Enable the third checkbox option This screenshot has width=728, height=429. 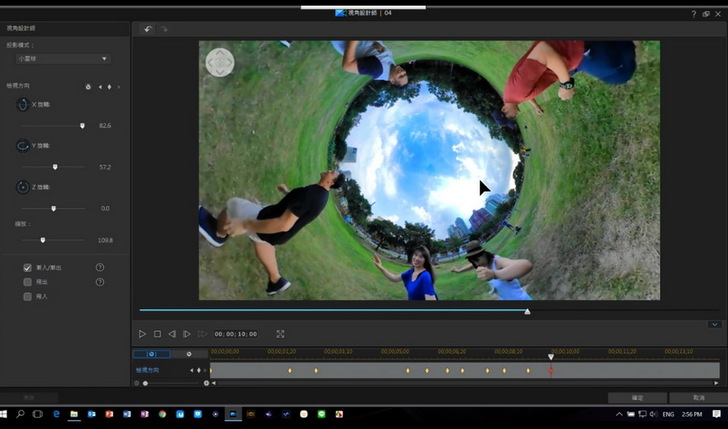tap(28, 296)
